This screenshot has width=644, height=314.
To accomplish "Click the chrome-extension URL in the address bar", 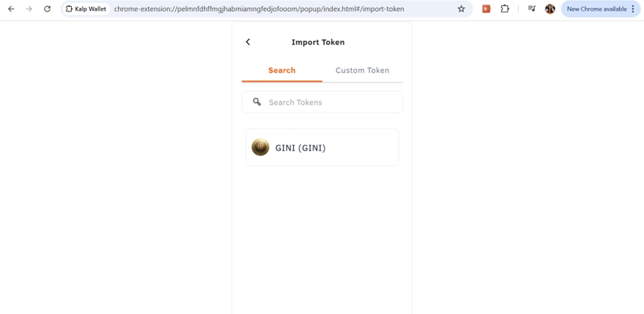I will coord(260,9).
